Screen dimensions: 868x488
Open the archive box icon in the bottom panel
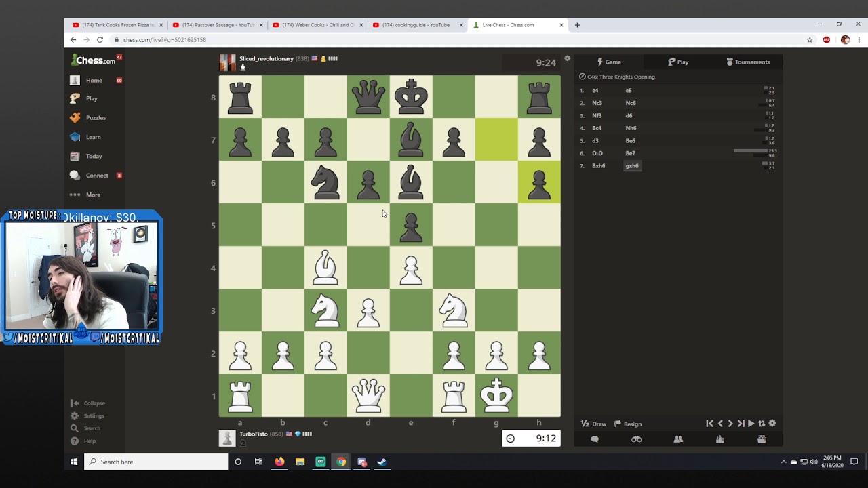[x=762, y=439]
